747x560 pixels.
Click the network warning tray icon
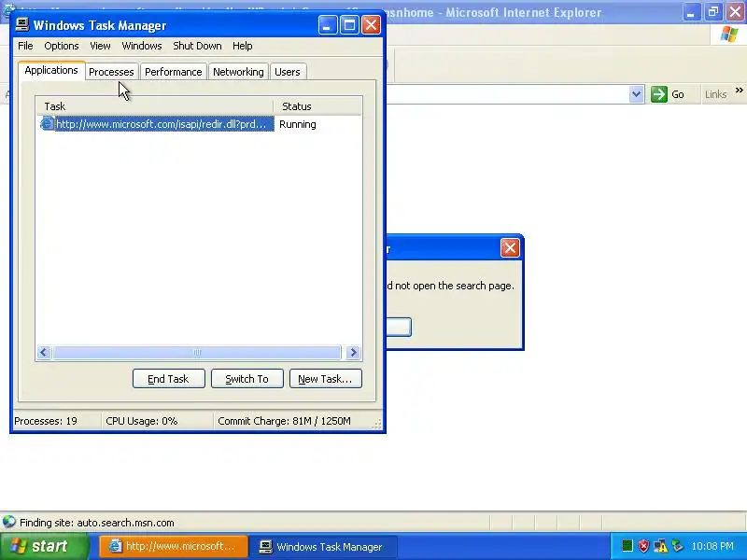point(660,546)
